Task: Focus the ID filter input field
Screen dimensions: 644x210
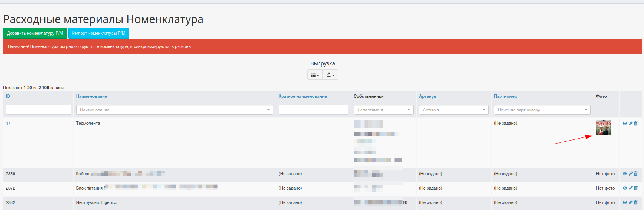Action: (38, 110)
